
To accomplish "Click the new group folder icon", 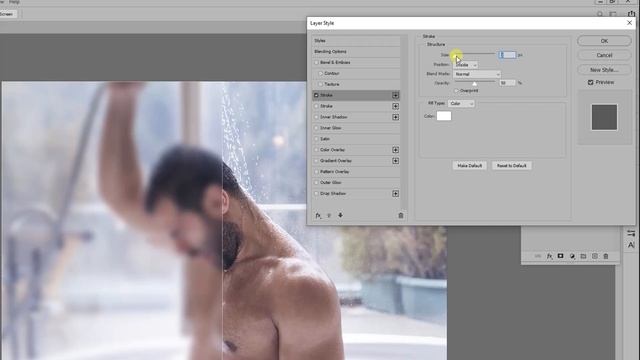I will click(583, 256).
